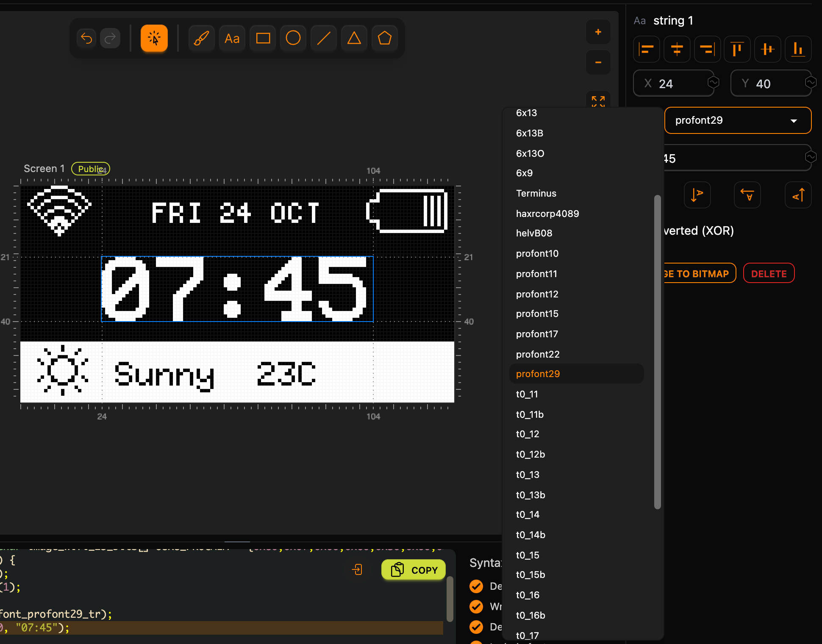Choose Terminus from the font list
822x644 pixels.
click(x=576, y=193)
